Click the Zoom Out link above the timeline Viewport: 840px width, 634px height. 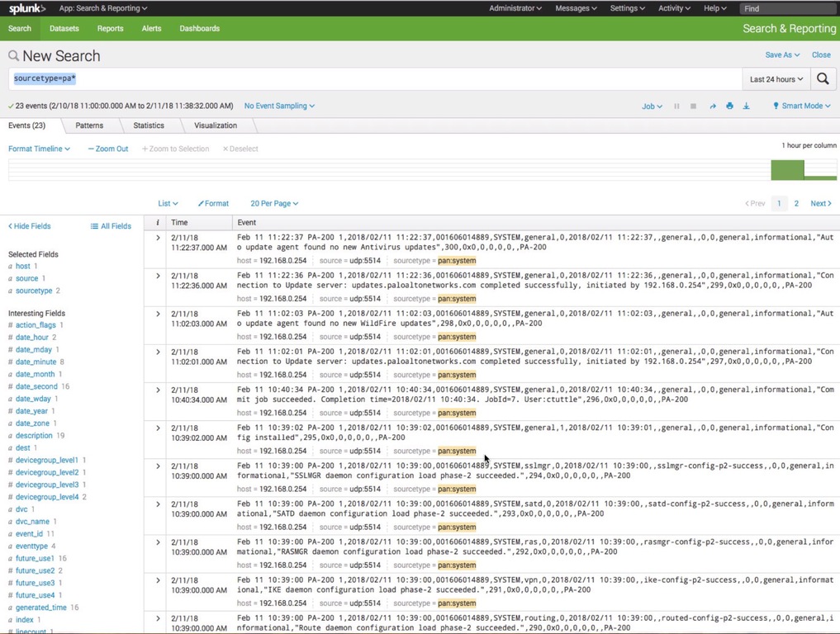(x=107, y=149)
